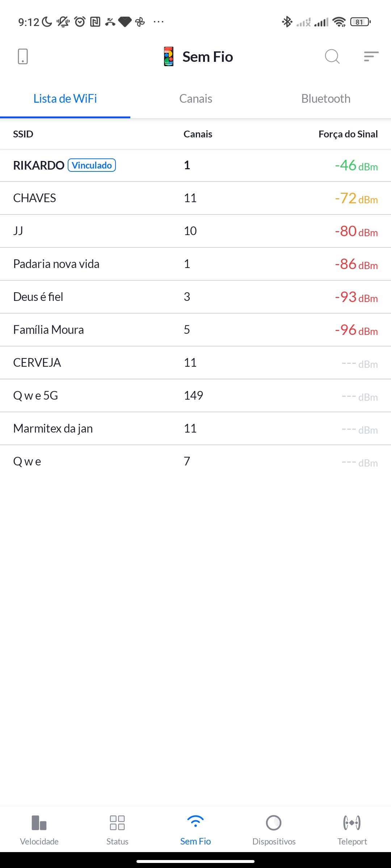Screen dimensions: 391x868
Task: Select the Sem Fio WiFi icon
Action: click(x=195, y=822)
